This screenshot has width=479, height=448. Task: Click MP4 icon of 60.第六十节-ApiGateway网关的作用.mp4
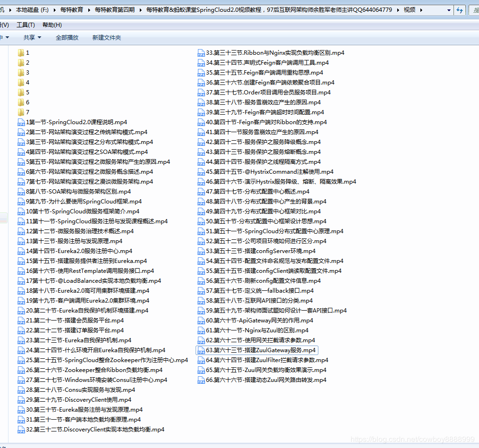coord(201,321)
